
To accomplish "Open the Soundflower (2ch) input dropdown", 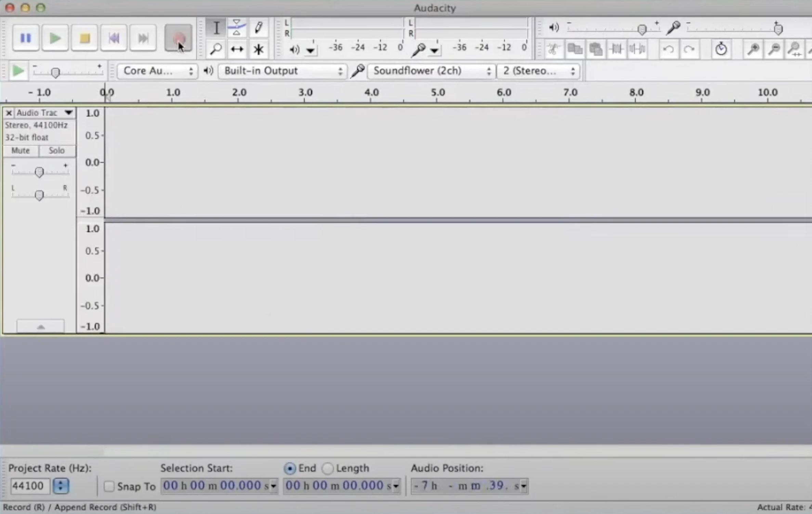I will click(x=431, y=71).
